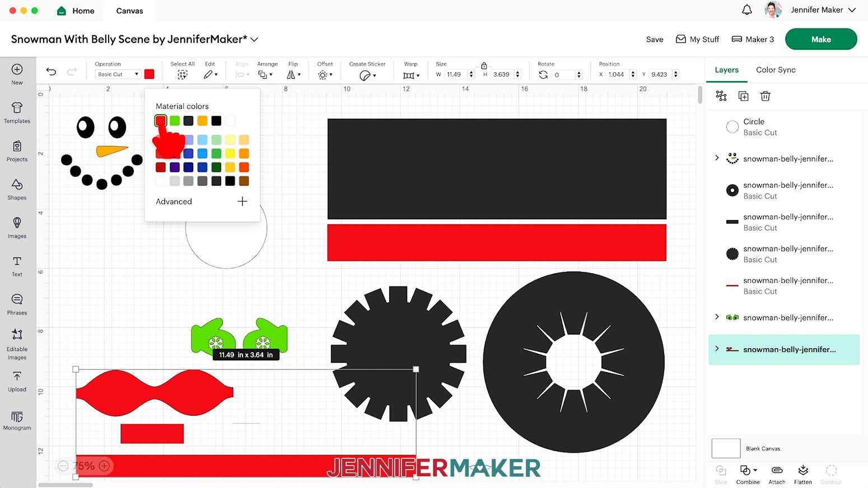Image resolution: width=868 pixels, height=488 pixels.
Task: Click the Attach icon
Action: click(777, 470)
